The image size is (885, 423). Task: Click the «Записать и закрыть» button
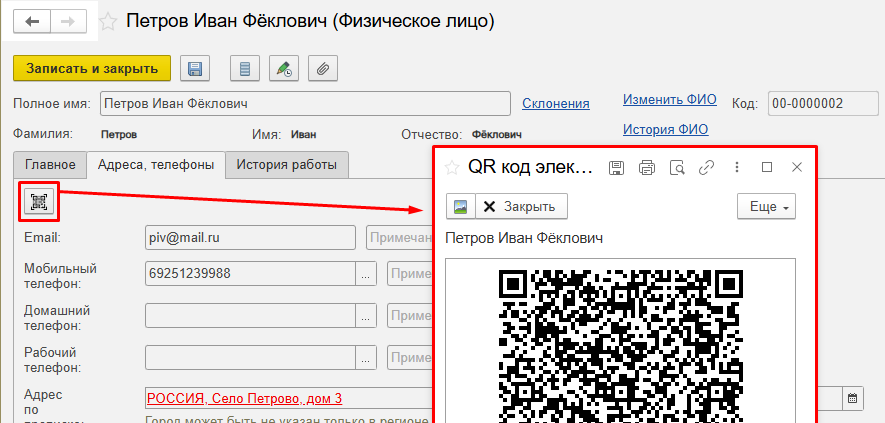[92, 69]
